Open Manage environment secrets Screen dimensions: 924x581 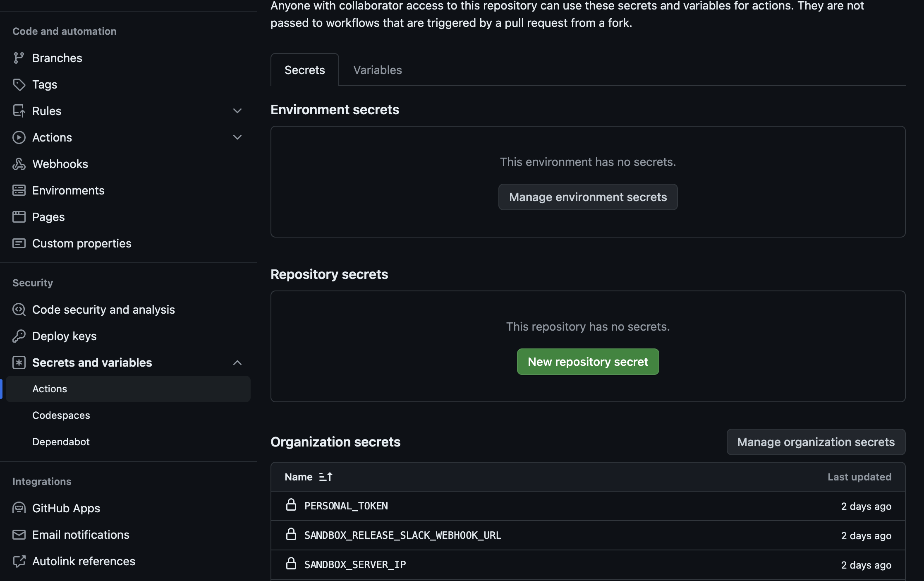pos(588,197)
